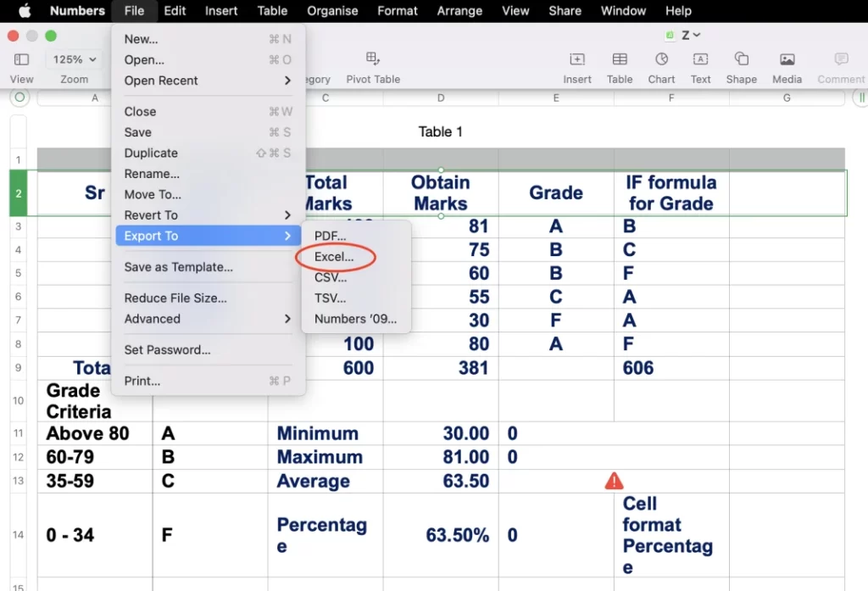Open the Media toolbar icon
The image size is (868, 591).
(x=787, y=59)
